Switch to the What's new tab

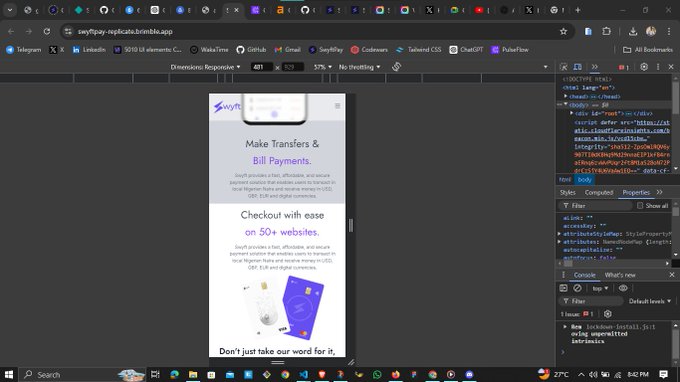pos(620,275)
